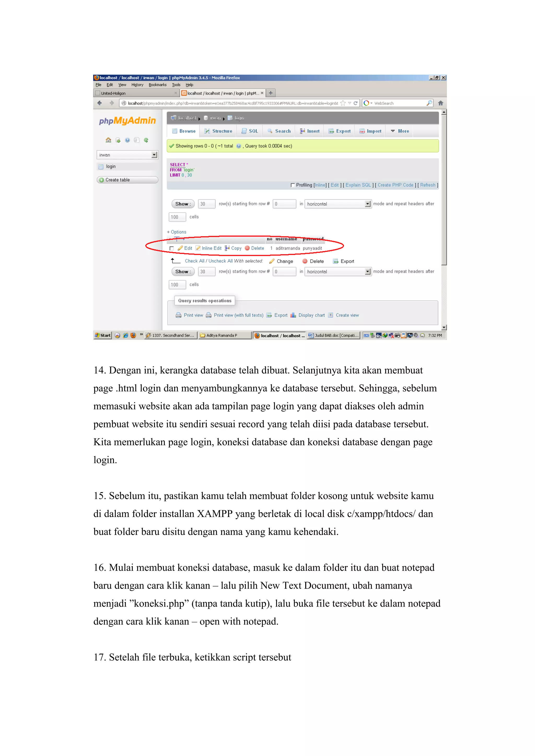The height and width of the screenshot is (756, 535).
Task: Open a new browser tab with the plus button
Action: (270, 93)
